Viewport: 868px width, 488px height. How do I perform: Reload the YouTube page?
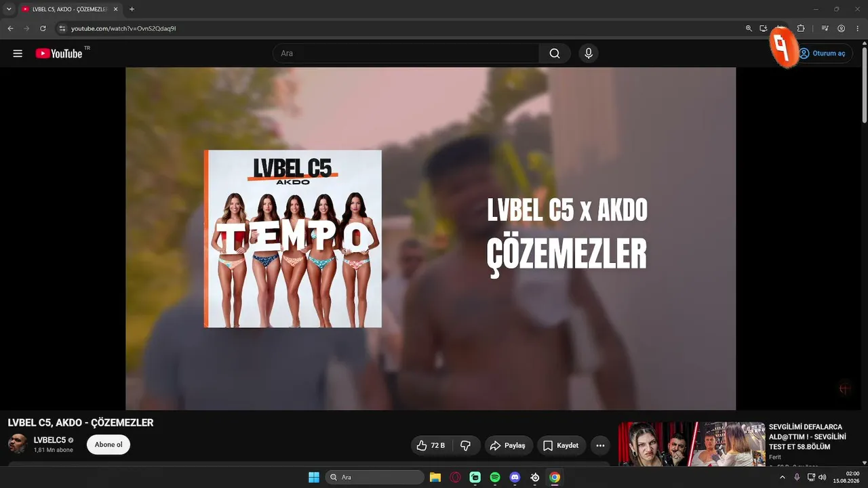pyautogui.click(x=43, y=28)
